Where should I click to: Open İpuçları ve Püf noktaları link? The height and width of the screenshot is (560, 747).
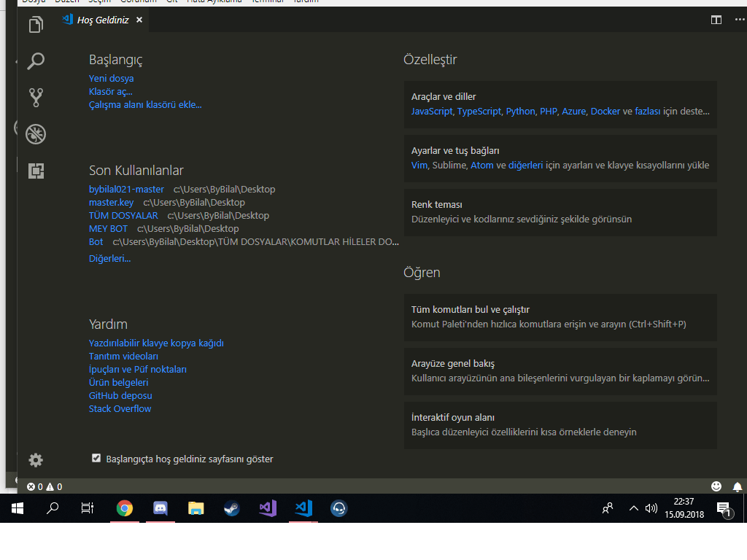click(138, 370)
